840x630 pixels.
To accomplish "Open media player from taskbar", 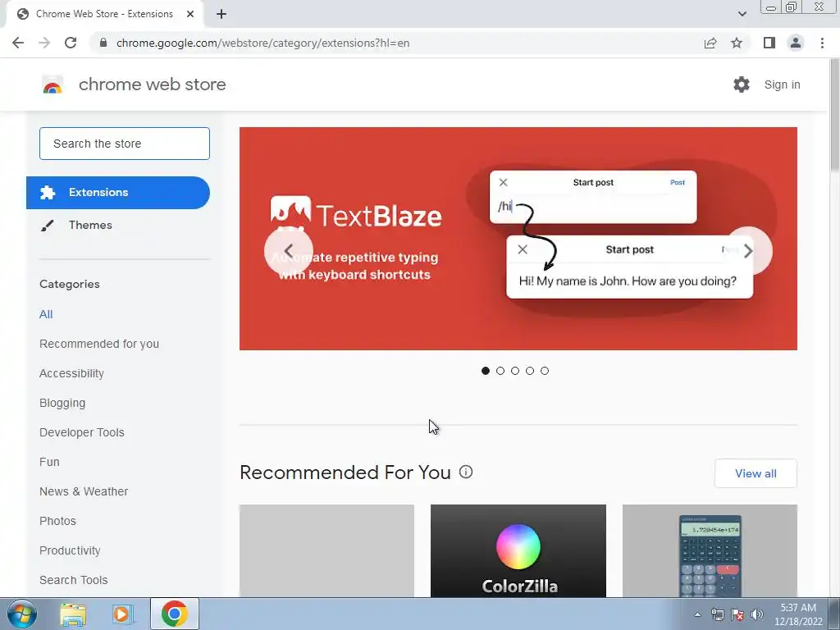I will click(122, 614).
